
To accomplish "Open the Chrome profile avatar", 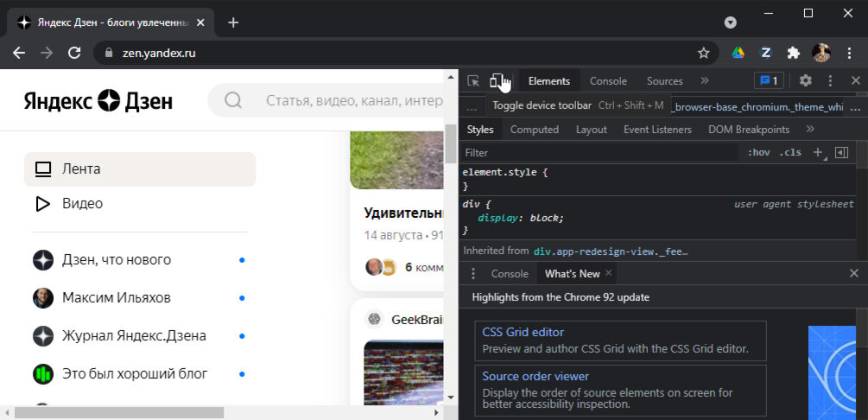I will (821, 53).
